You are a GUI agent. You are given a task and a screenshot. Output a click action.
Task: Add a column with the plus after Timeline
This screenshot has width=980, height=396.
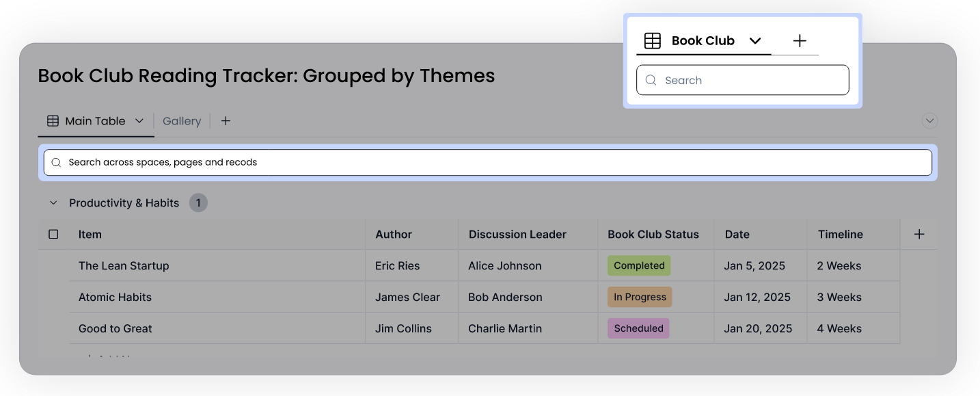pos(919,234)
